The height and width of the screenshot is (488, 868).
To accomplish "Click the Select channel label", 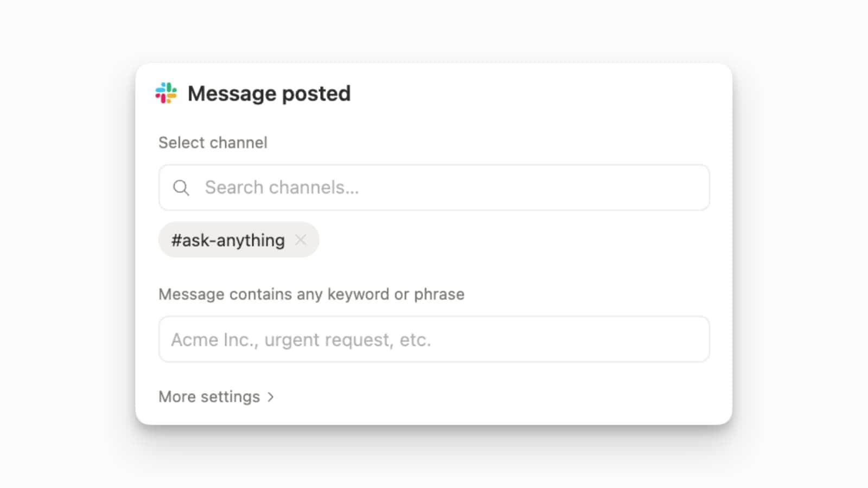I will click(213, 143).
